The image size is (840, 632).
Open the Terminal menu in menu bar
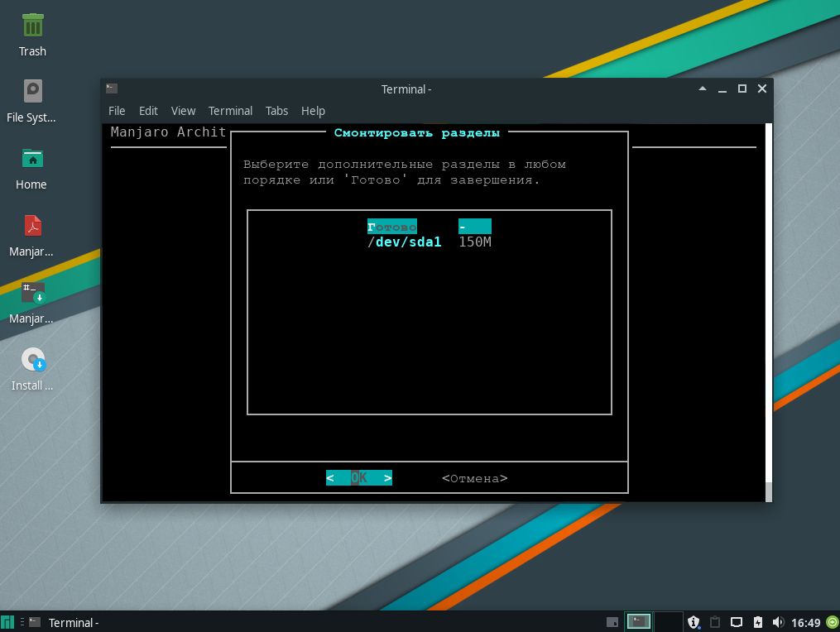point(230,111)
